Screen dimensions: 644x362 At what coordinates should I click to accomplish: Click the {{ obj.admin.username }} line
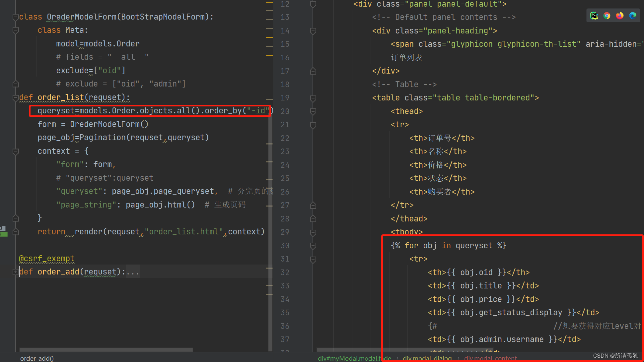(504, 339)
